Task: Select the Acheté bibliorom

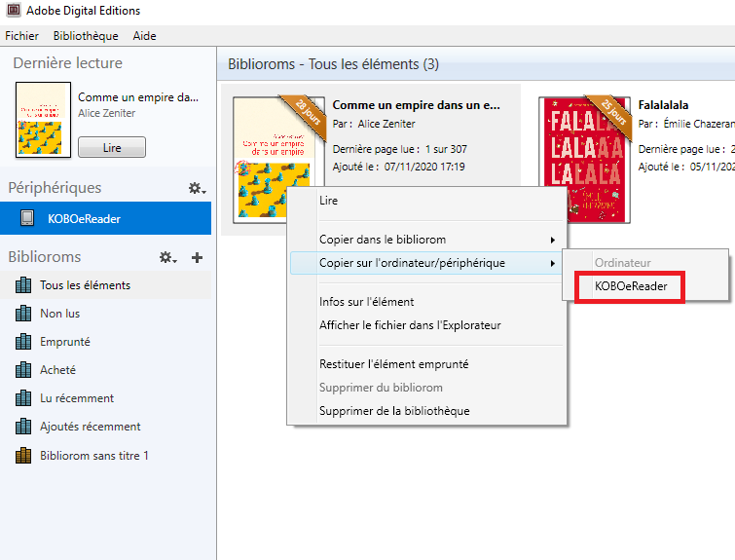Action: 105,370
